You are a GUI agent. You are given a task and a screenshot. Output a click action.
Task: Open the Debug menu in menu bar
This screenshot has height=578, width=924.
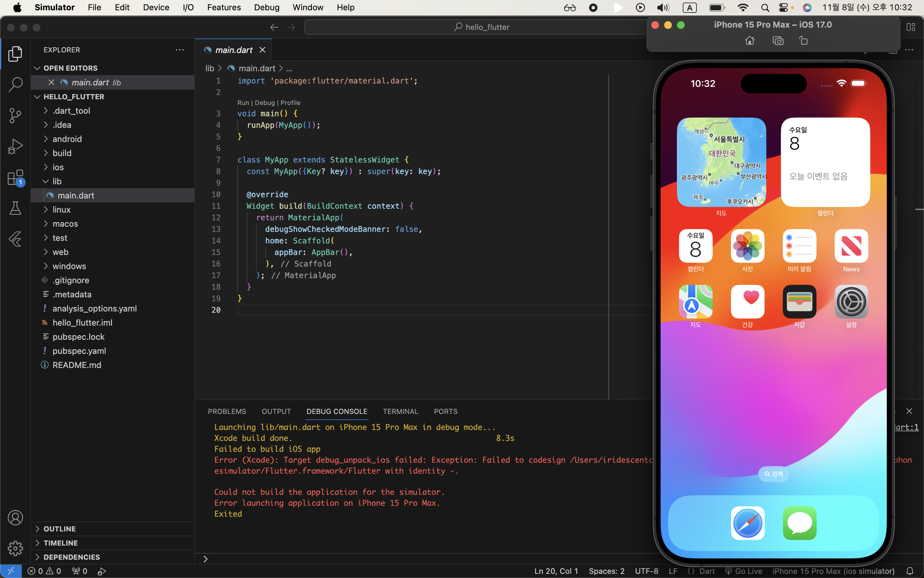(x=267, y=7)
